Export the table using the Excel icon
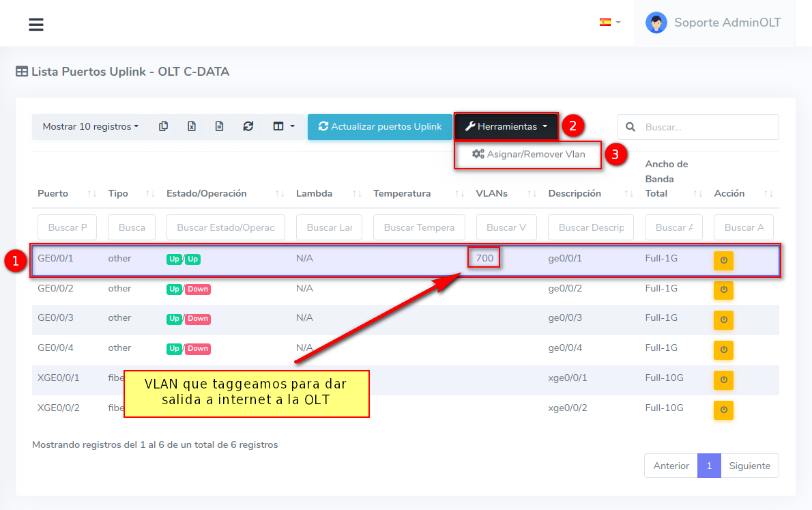Image resolution: width=812 pixels, height=510 pixels. tap(192, 126)
